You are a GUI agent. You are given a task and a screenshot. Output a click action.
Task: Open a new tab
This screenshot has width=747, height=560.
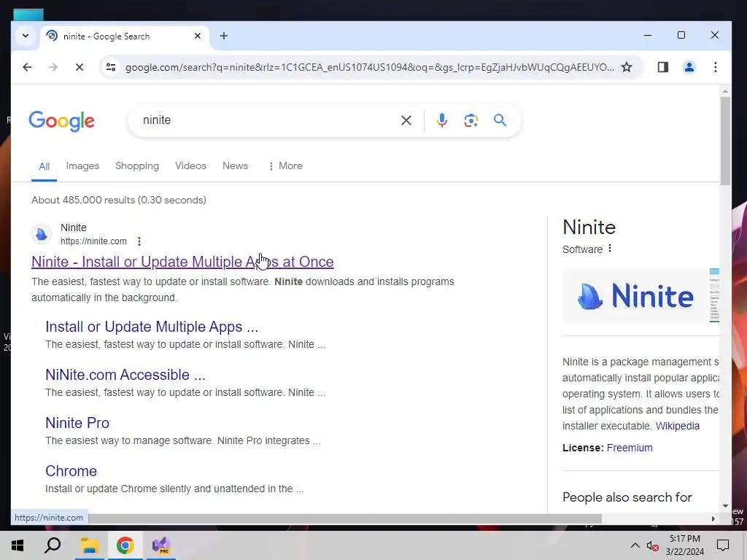[223, 36]
